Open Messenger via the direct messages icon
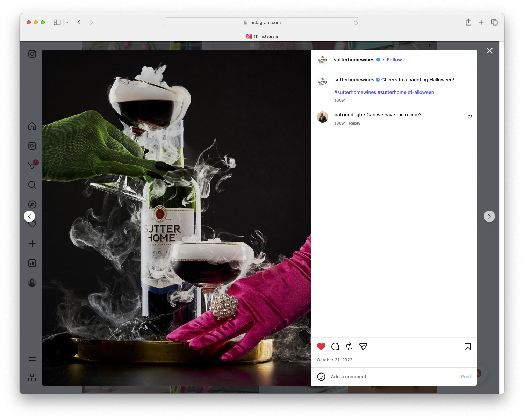The image size is (524, 420). coord(32,165)
